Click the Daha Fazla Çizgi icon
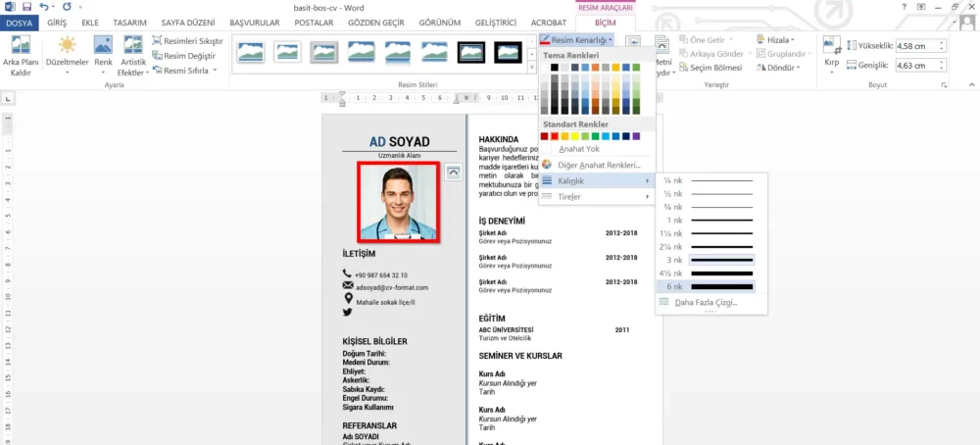Screen dimensions: 980x445 tap(663, 303)
